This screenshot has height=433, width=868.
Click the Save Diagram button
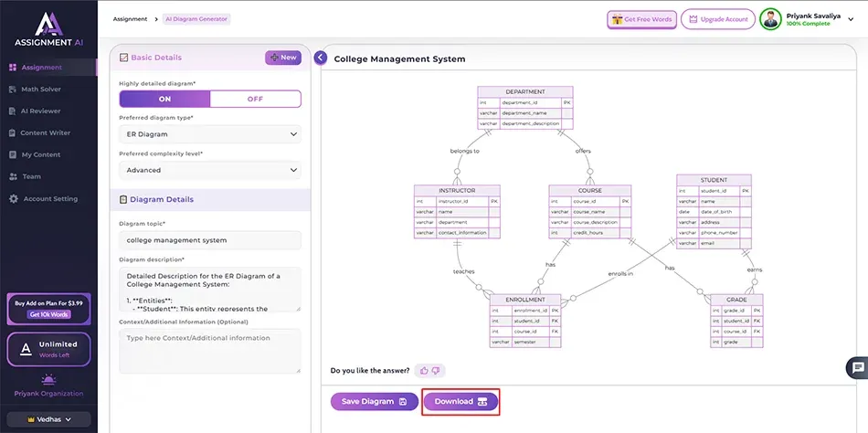pyautogui.click(x=374, y=402)
